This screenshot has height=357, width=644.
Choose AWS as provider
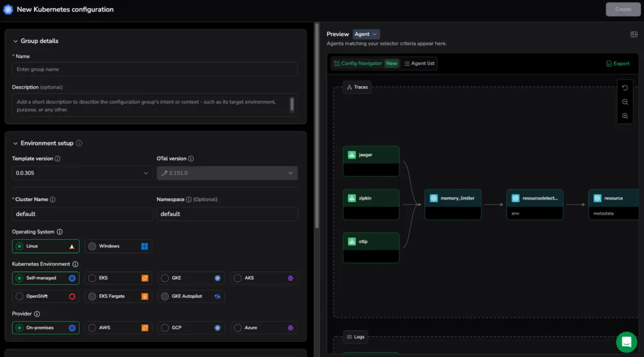point(118,328)
